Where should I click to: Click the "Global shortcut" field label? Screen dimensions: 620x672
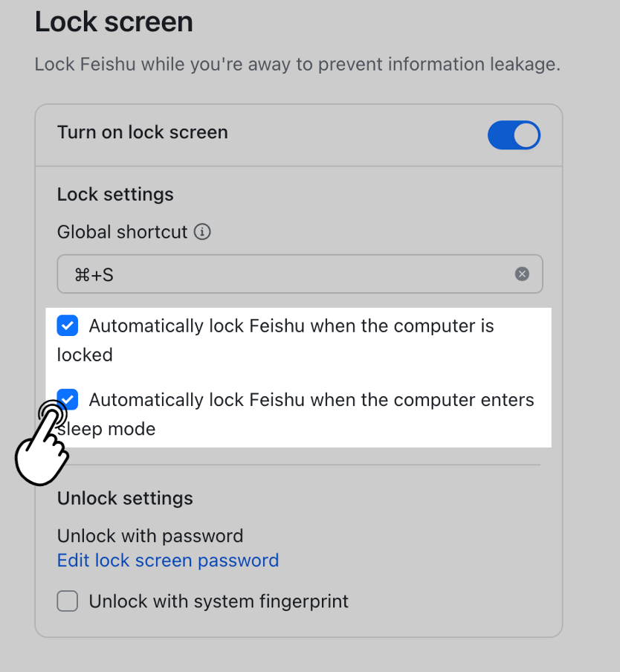122,232
